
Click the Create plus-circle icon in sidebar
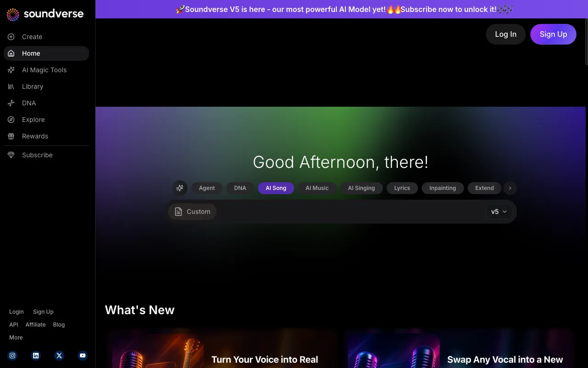11,37
